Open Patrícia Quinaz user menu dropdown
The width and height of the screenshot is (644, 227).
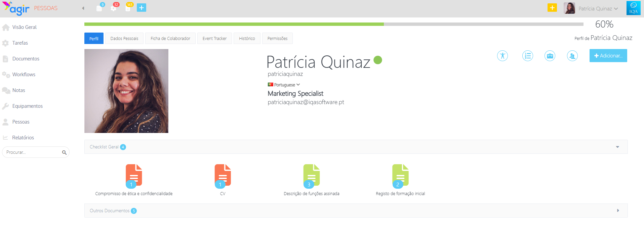598,9
